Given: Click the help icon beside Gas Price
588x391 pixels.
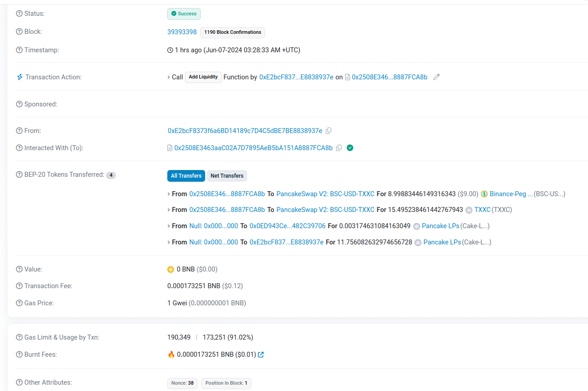Looking at the screenshot, I should [x=19, y=303].
